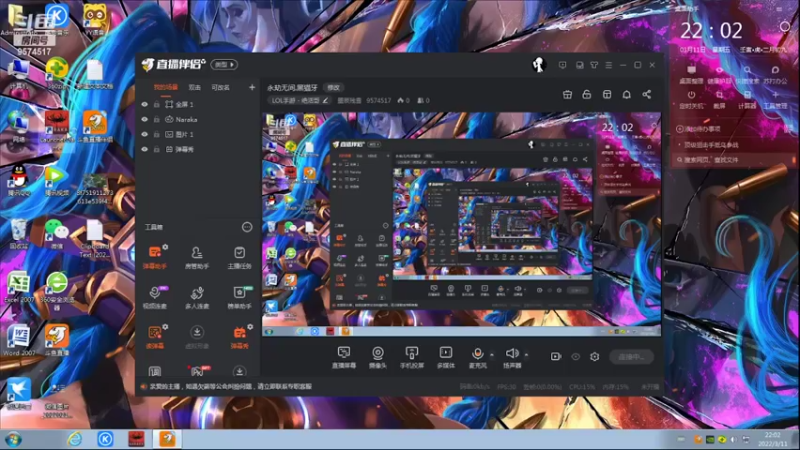Toggle visibility of Naraka source

(144, 119)
